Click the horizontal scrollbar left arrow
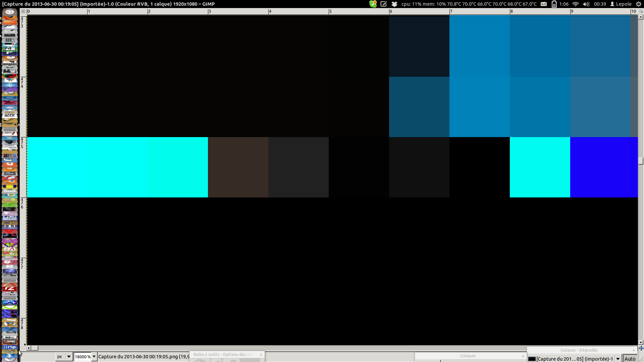Image resolution: width=644 pixels, height=362 pixels. pyautogui.click(x=29, y=348)
